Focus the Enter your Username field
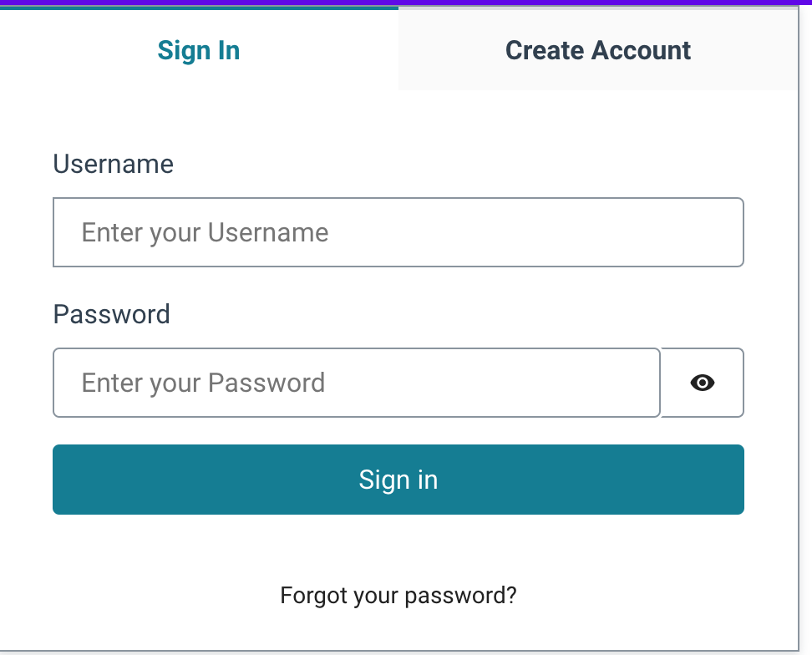Image resolution: width=812 pixels, height=655 pixels. click(398, 232)
